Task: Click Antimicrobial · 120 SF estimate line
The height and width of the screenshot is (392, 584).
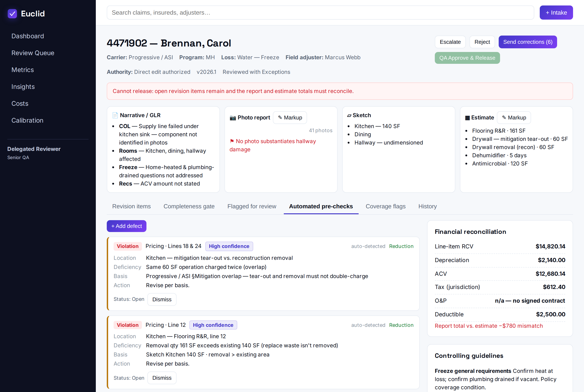Action: pos(500,163)
